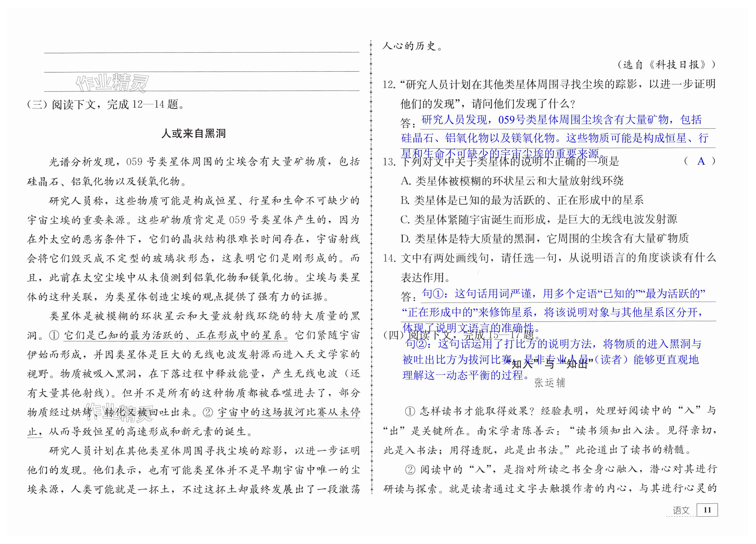This screenshot has width=756, height=544.
Task: Click the article title 人或来自黑洞
Action: (193, 134)
